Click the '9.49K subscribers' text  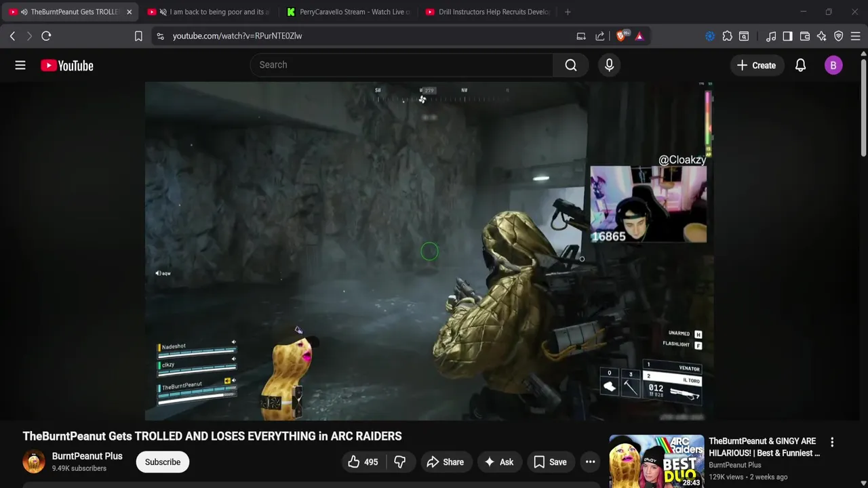tap(79, 468)
